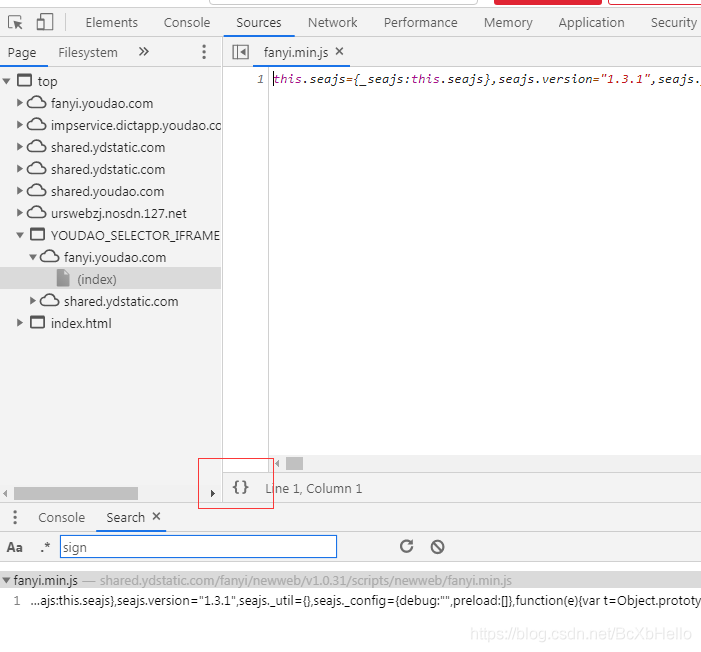701x652 pixels.
Task: Click the frame icon beside YOUDAO_SELECTOR_IFRAME
Action: pyautogui.click(x=38, y=234)
